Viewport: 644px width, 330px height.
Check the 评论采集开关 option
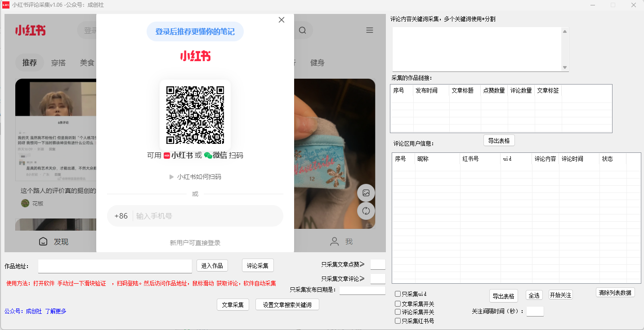coord(398,312)
